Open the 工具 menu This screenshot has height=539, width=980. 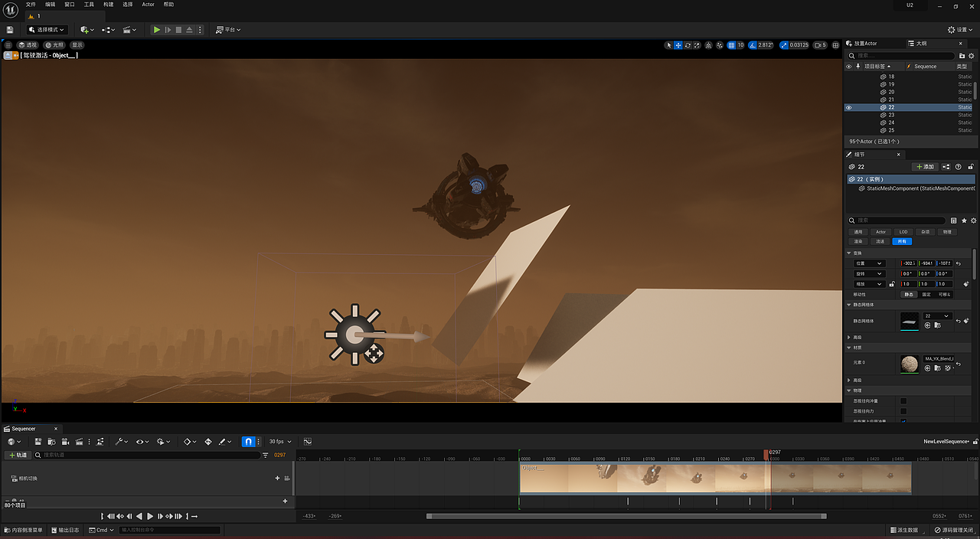[x=89, y=5]
